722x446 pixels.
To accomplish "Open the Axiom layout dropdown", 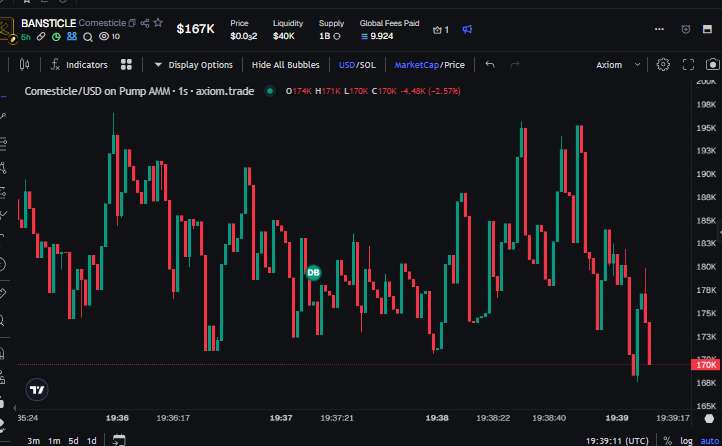I will coord(618,65).
